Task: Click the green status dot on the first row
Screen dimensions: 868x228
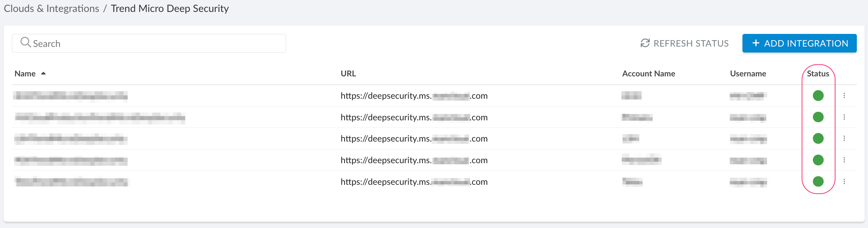Action: coord(818,96)
